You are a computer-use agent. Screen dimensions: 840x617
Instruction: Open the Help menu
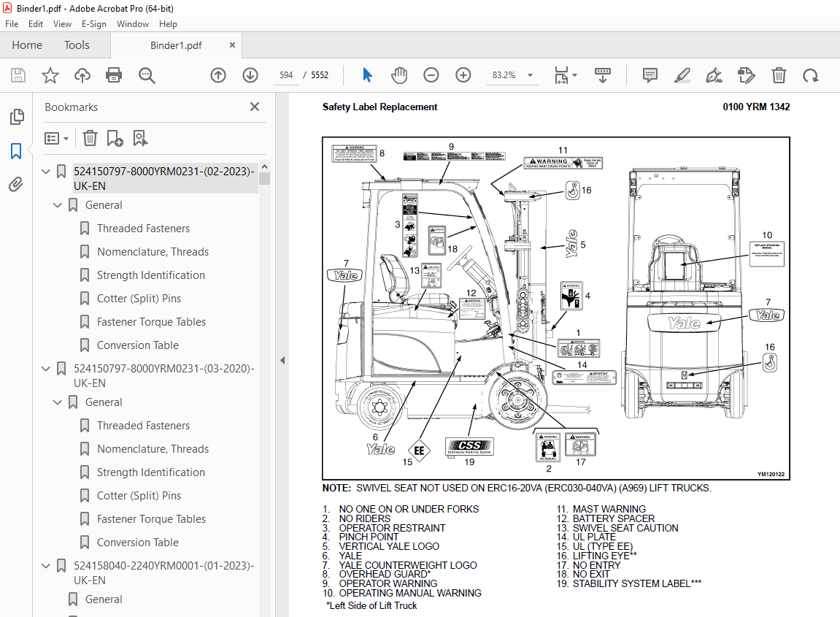[168, 24]
